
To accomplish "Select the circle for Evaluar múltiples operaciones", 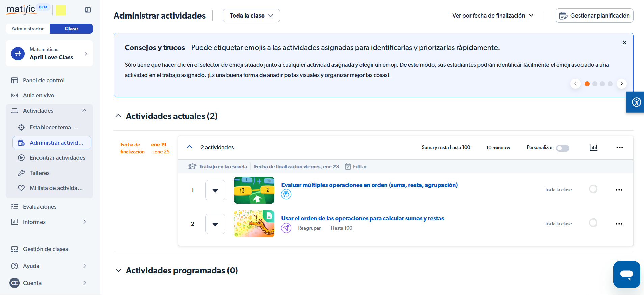I will tap(593, 189).
